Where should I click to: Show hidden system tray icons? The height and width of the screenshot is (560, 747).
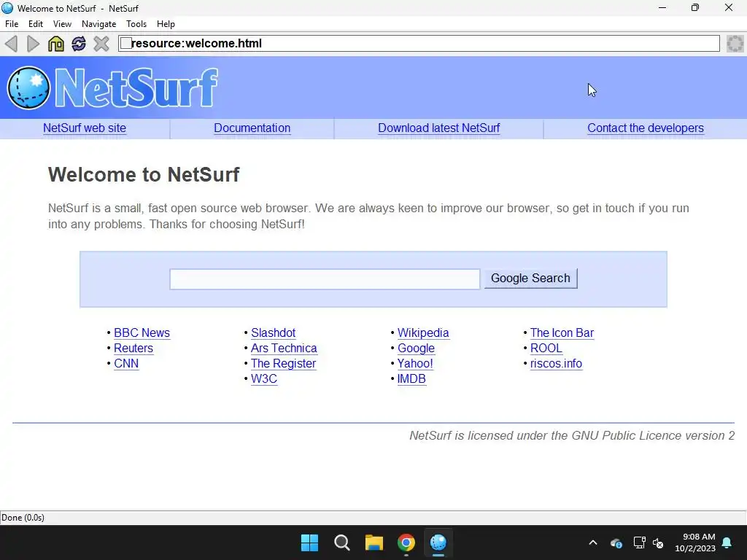point(593,542)
